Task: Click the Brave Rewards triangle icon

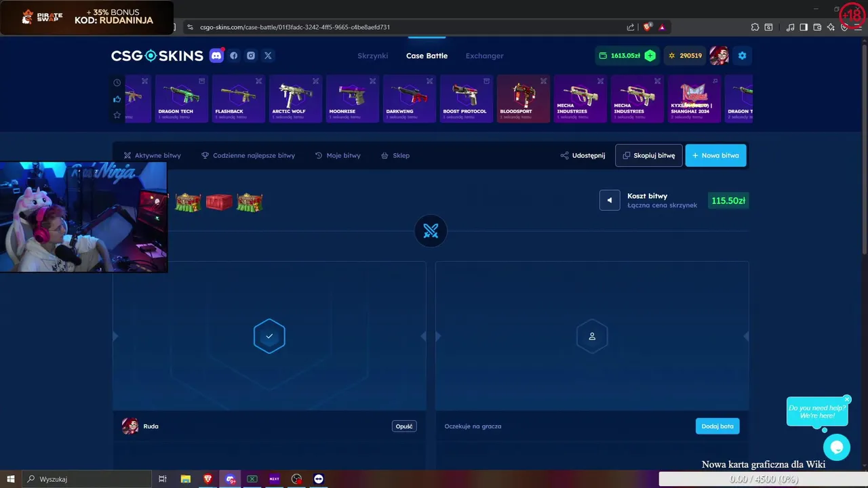Action: click(662, 27)
